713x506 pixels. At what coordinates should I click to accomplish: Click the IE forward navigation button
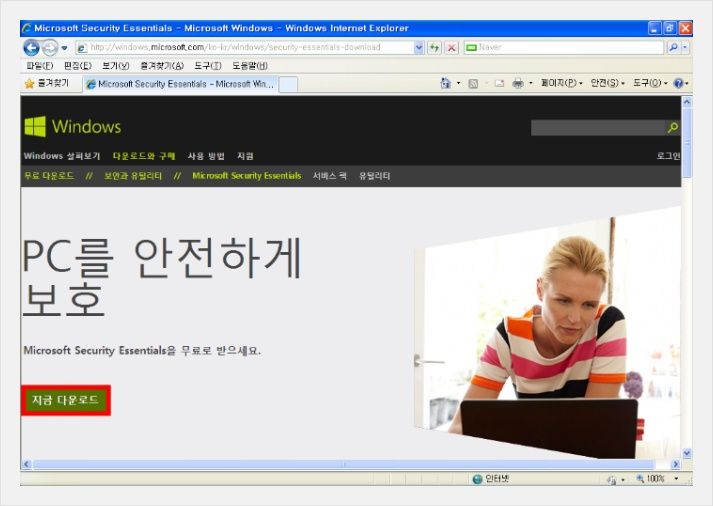pos(50,47)
